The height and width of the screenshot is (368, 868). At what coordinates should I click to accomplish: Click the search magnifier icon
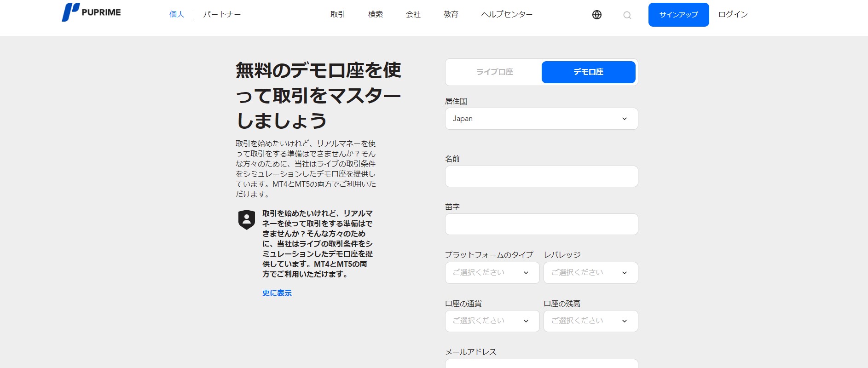(627, 15)
